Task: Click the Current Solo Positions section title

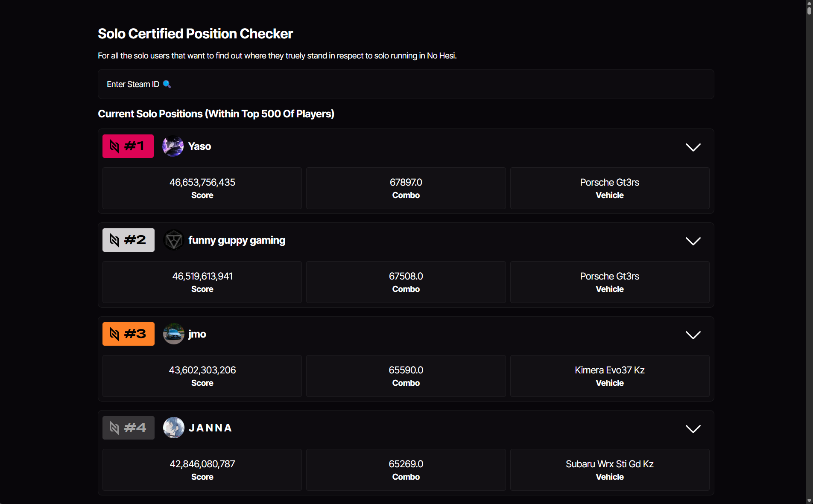Action: point(216,114)
